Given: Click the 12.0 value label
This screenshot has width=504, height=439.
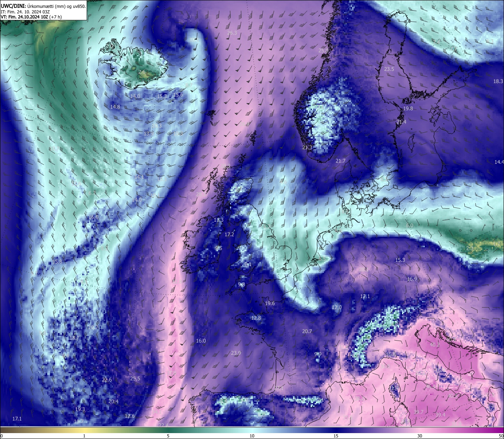Looking at the screenshot, I should point(337,307).
